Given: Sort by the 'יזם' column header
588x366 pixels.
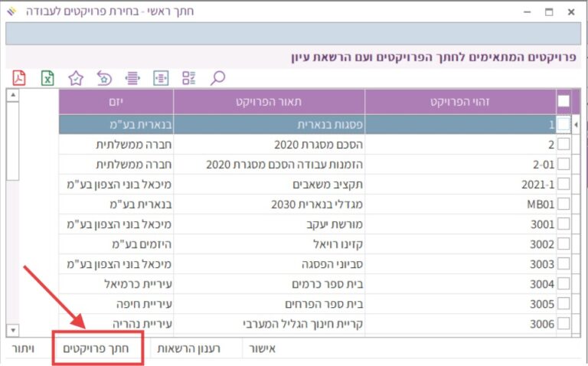Looking at the screenshot, I should [x=116, y=101].
